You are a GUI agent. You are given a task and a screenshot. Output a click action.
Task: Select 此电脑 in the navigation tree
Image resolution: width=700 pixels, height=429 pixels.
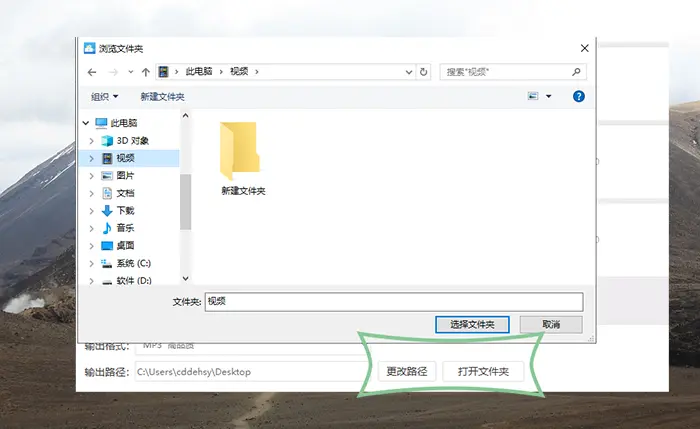(x=124, y=123)
